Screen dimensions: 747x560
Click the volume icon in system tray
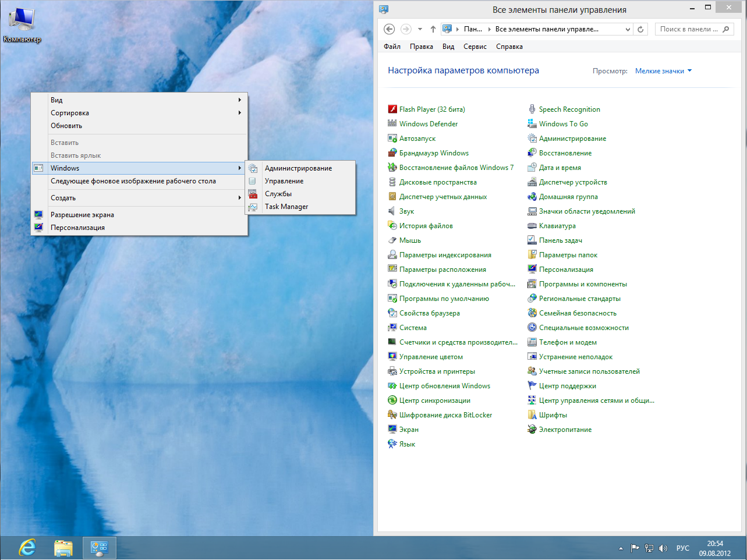(x=663, y=548)
